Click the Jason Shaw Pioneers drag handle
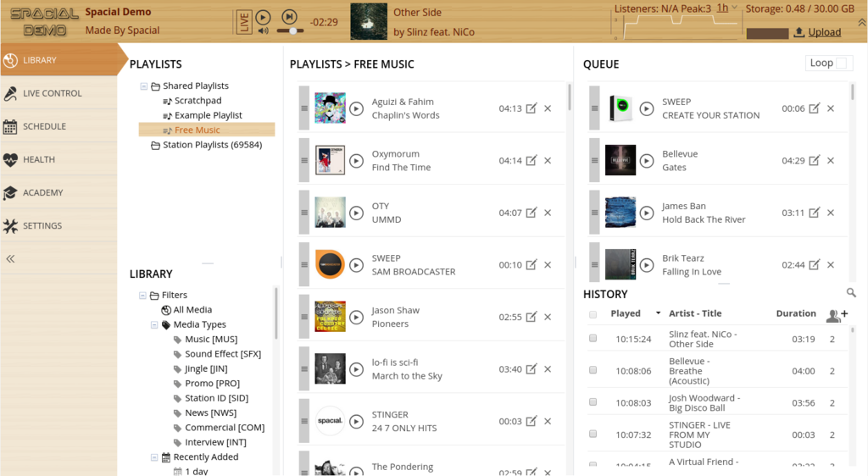 [x=304, y=317]
